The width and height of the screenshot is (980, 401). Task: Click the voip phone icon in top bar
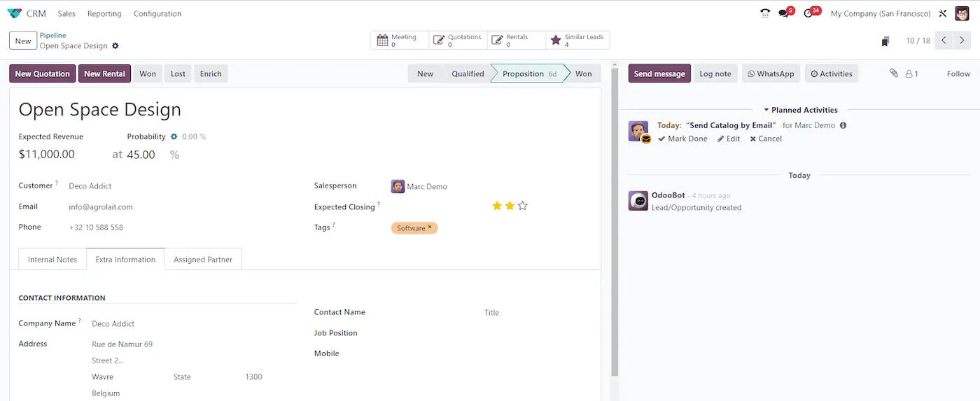click(x=764, y=13)
